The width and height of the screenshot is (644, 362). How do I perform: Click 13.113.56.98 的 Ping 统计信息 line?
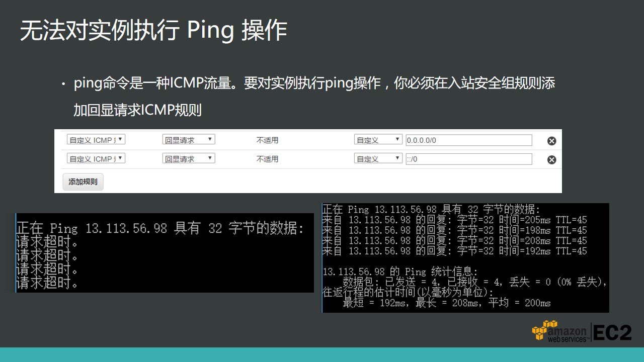[400, 271]
